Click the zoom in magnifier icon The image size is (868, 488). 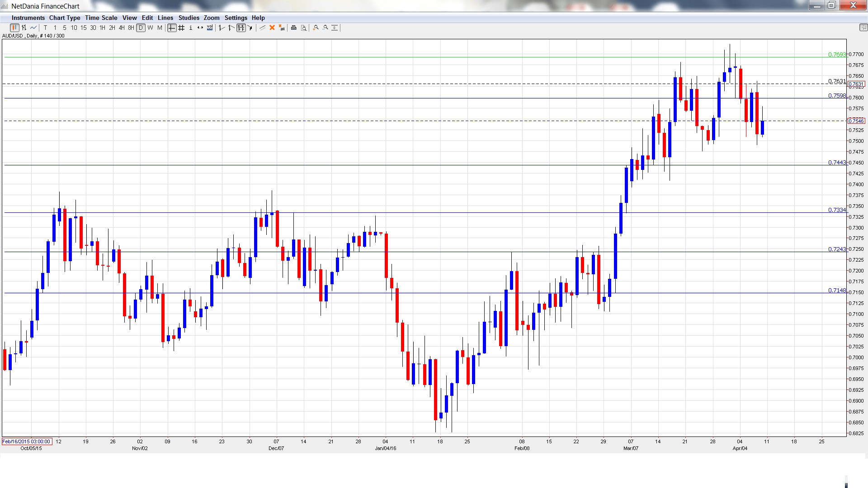pos(316,28)
